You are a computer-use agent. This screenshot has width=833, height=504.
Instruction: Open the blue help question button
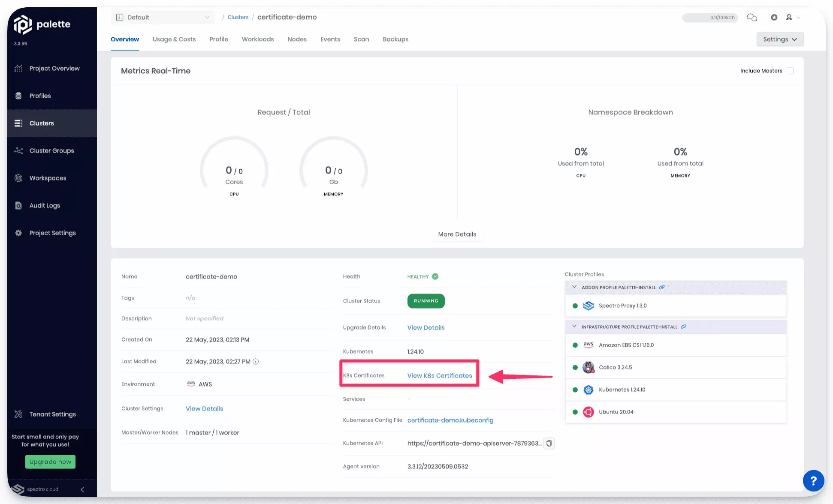pyautogui.click(x=813, y=480)
